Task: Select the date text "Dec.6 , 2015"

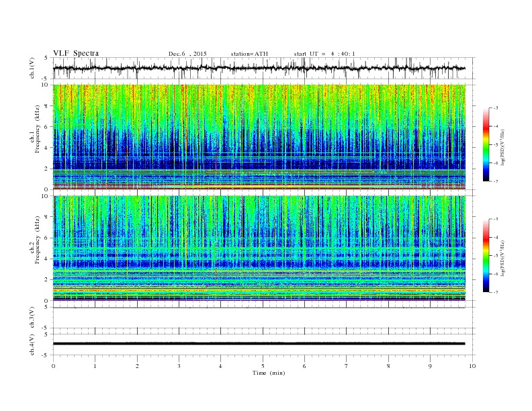Action: point(187,54)
